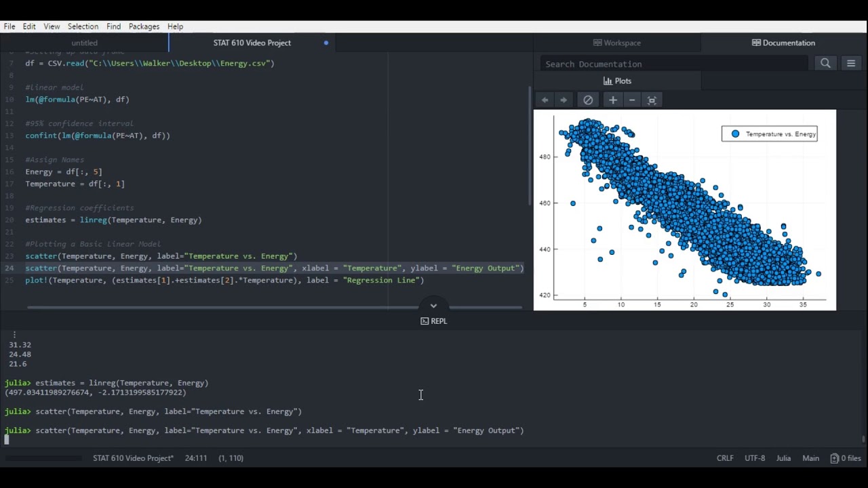Click the Temperature vs. Energy legend entry
Screen dimensions: 868x488
pos(770,134)
